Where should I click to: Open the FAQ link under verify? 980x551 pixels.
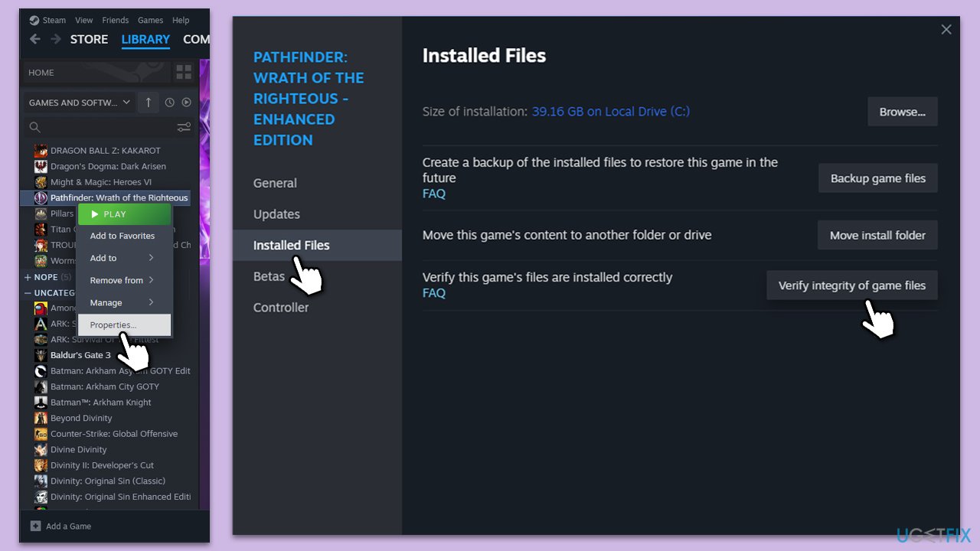pyautogui.click(x=434, y=293)
